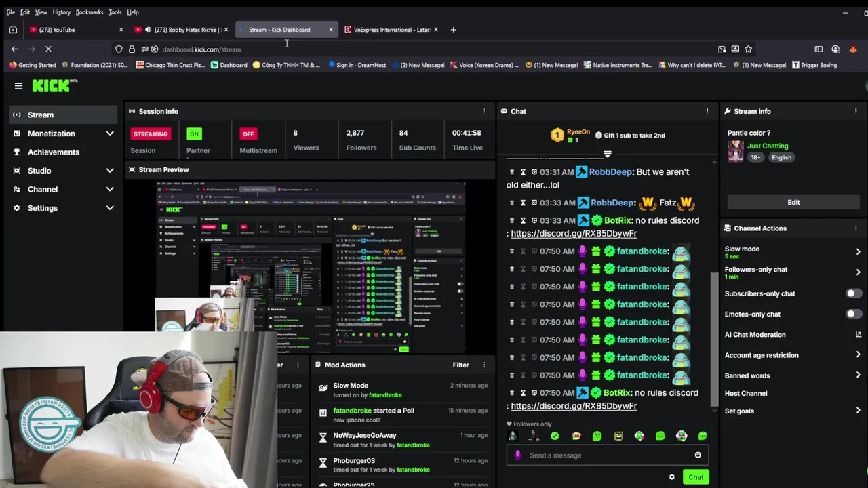This screenshot has width=868, height=488.
Task: Open the Kick hamburger menu
Action: (x=18, y=85)
